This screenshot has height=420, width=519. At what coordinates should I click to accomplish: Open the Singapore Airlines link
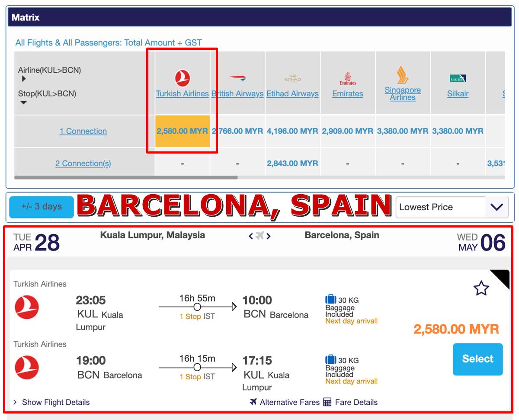(403, 94)
